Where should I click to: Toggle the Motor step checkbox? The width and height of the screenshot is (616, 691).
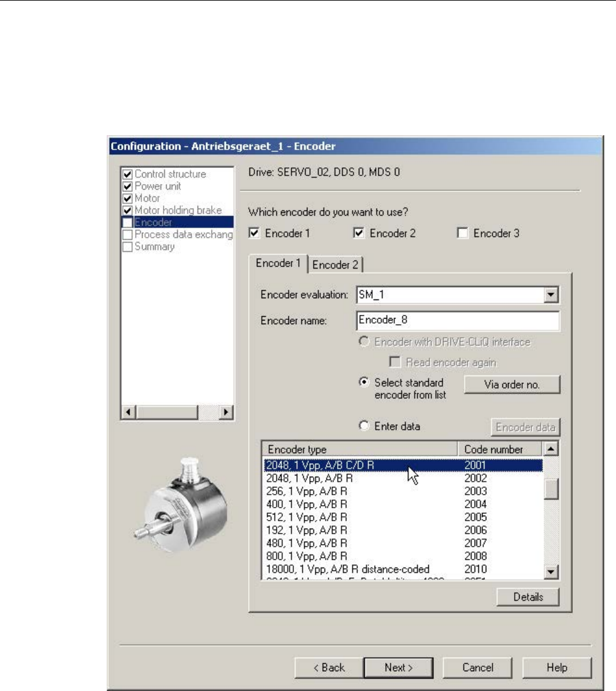coord(127,198)
